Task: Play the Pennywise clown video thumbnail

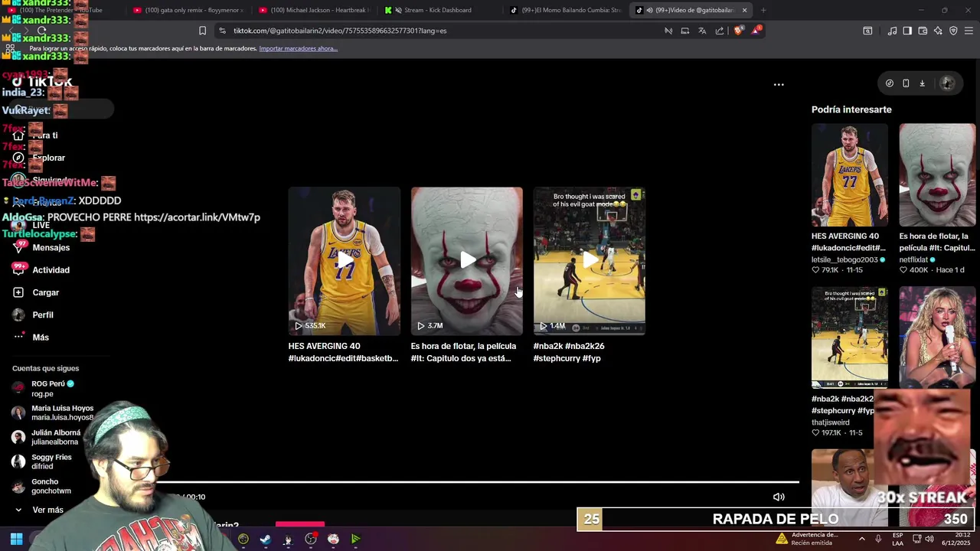Action: click(466, 261)
